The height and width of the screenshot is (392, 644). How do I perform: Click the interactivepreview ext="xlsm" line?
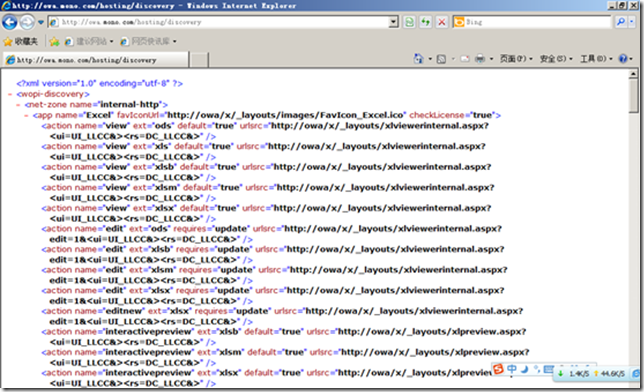coord(285,357)
